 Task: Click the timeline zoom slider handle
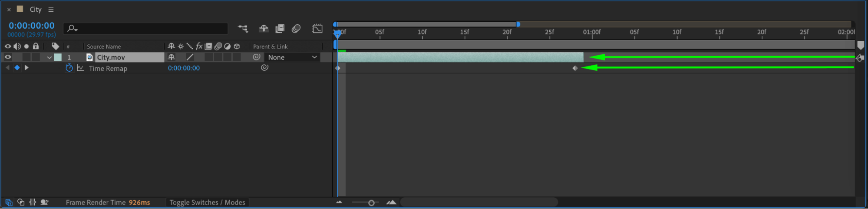371,203
